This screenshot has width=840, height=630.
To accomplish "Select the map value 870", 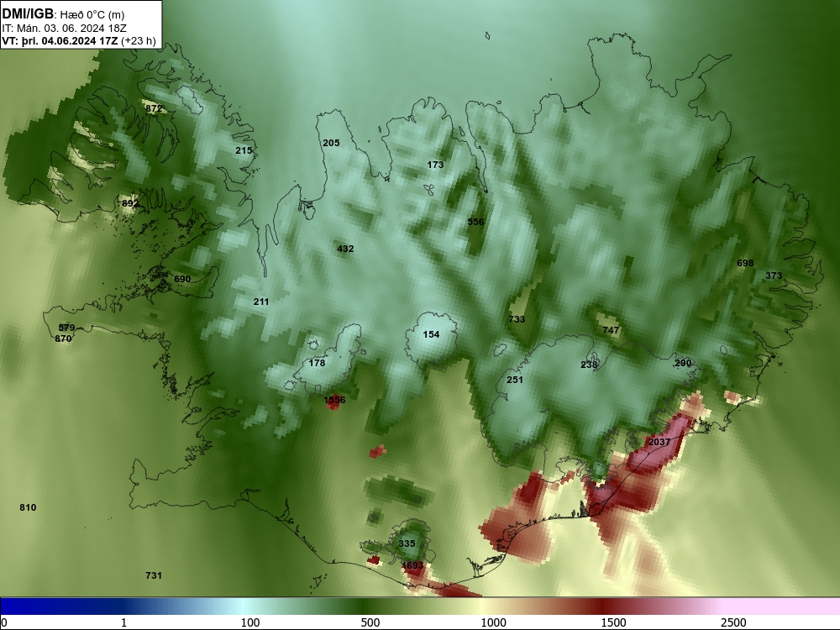I will coord(63,339).
